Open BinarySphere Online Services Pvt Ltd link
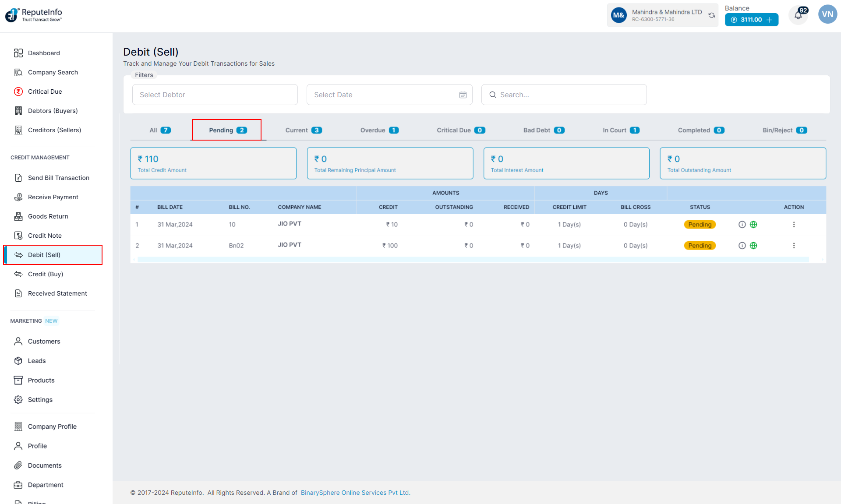The width and height of the screenshot is (841, 504). tap(355, 493)
